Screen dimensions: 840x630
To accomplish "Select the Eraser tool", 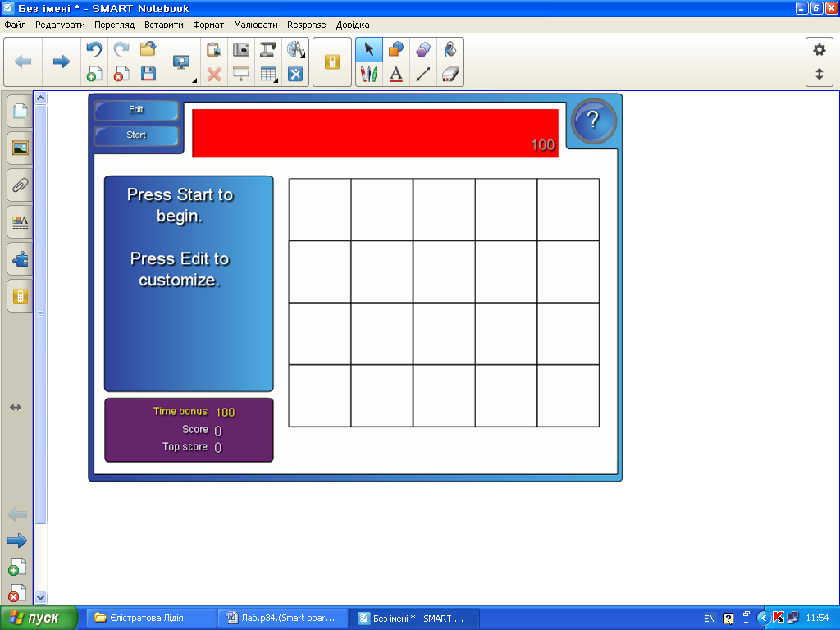I will coord(450,74).
